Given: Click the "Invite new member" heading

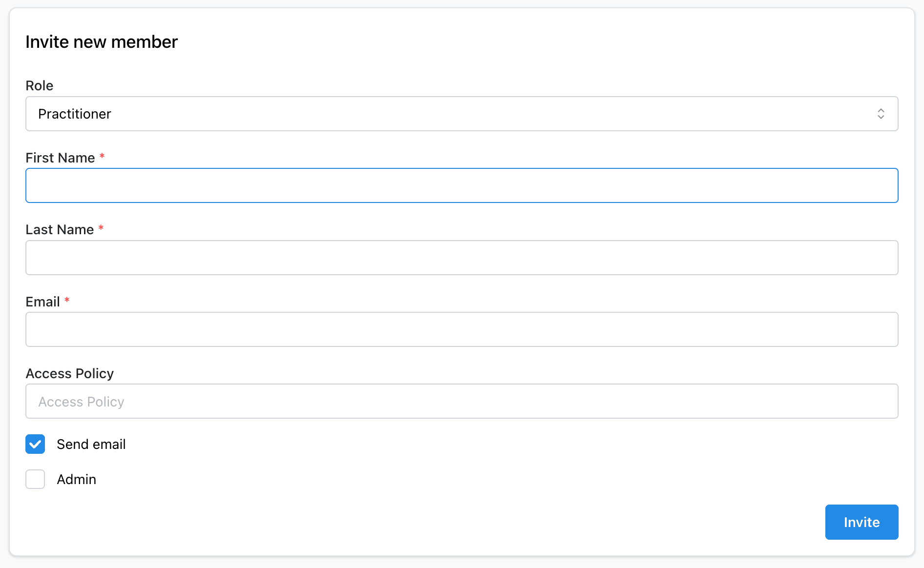Looking at the screenshot, I should click(102, 42).
